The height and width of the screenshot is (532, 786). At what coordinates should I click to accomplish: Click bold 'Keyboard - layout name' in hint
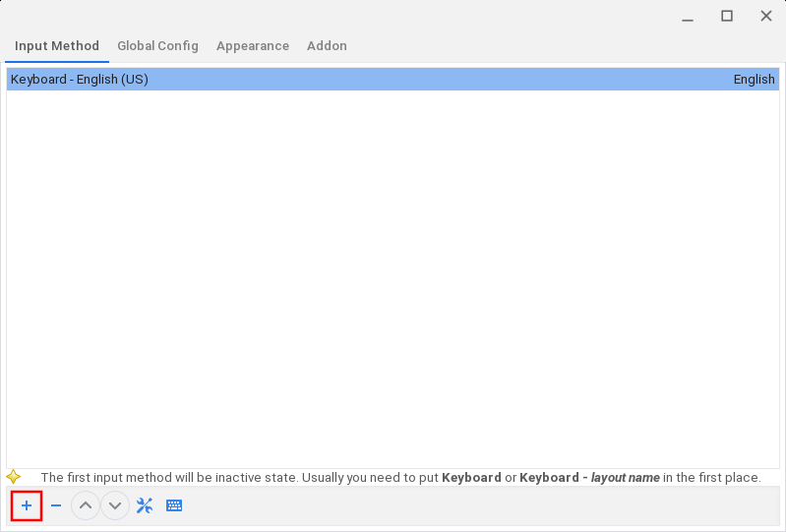point(589,478)
